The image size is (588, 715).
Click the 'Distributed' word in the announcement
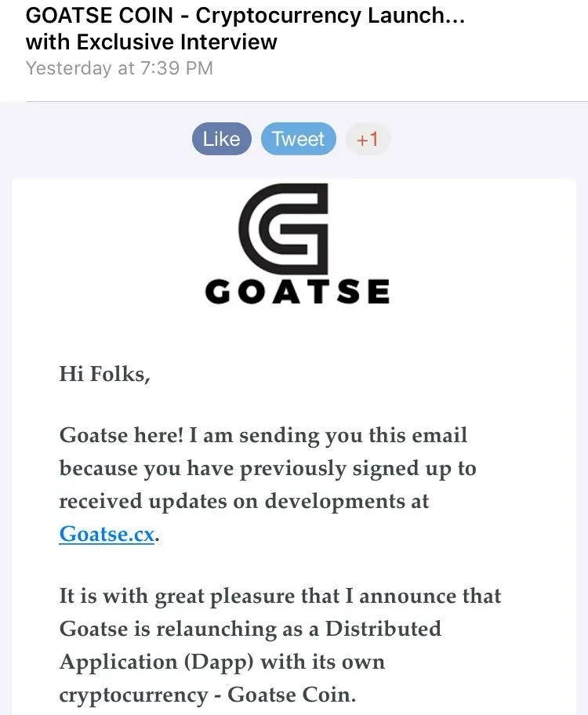383,629
